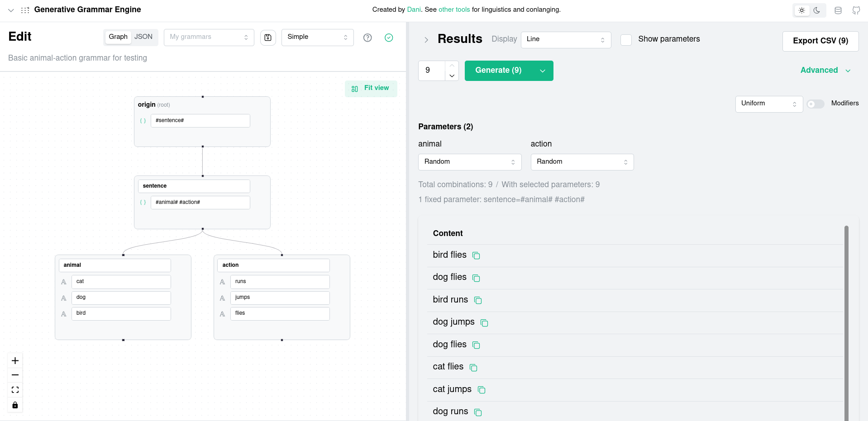Open the Display Line dropdown
868x421 pixels.
[x=566, y=40]
